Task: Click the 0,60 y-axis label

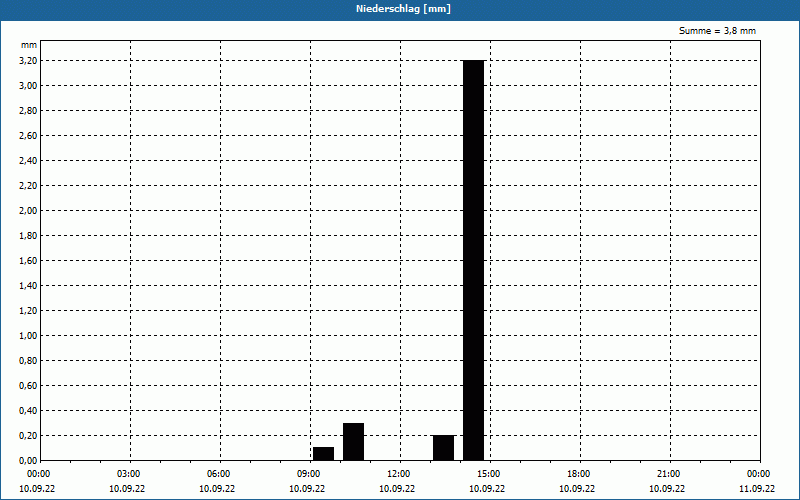Action: [x=28, y=386]
